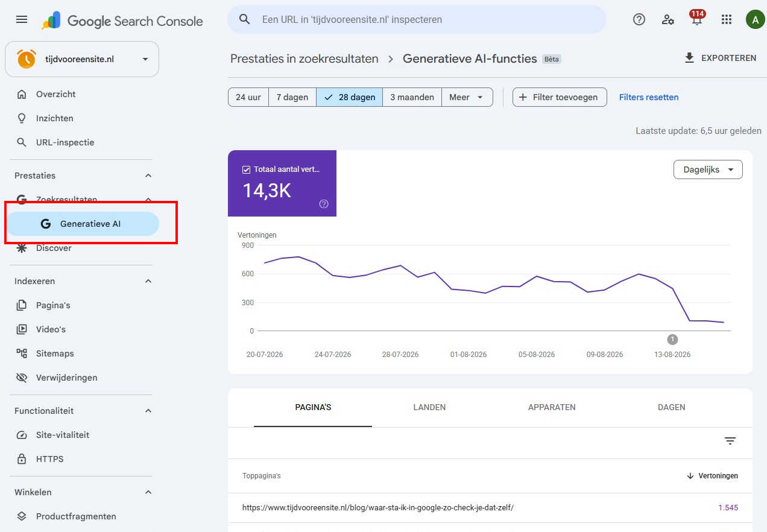Click the 14,3K total impressions card
The image size is (767, 532).
(x=282, y=183)
